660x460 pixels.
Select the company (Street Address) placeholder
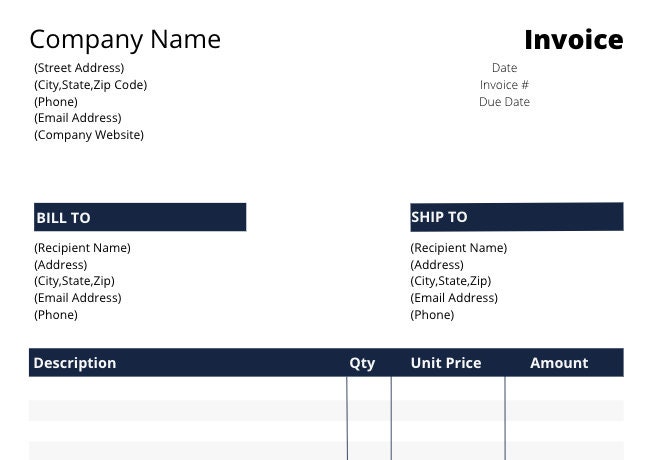click(79, 68)
